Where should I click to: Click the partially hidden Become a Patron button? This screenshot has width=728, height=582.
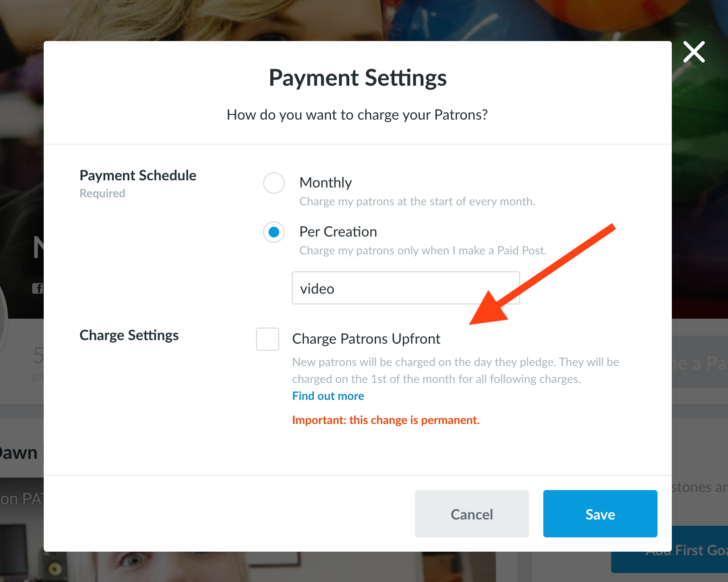(699, 363)
